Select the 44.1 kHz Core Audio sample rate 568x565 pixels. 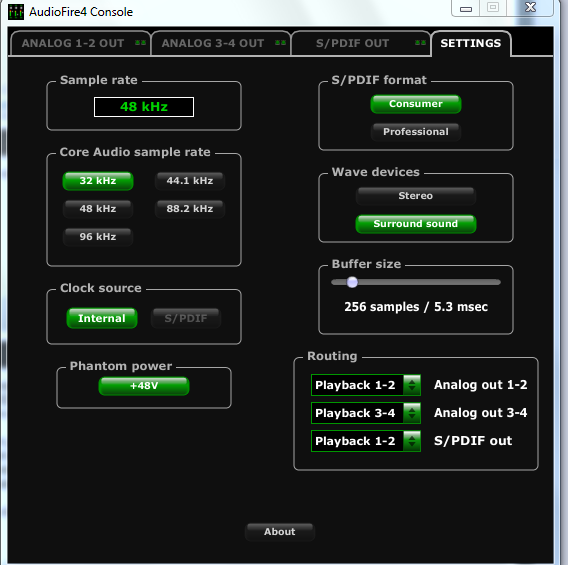pos(190,181)
